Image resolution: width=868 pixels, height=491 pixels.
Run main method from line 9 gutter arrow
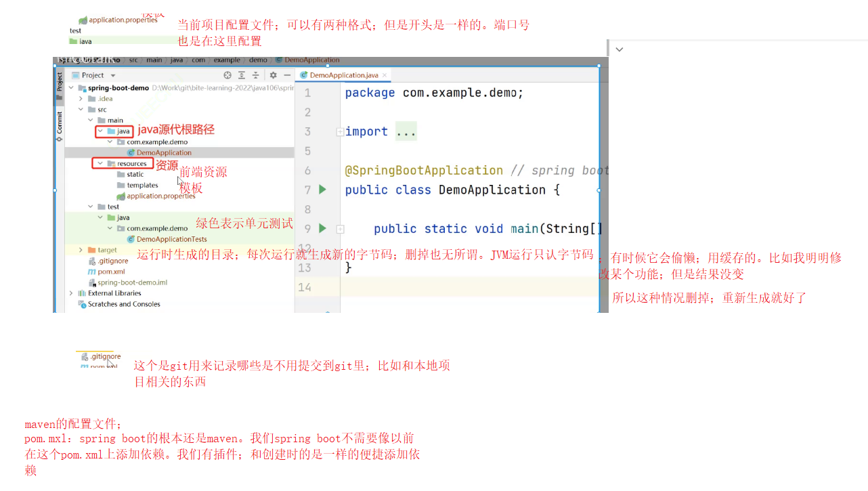tap(322, 229)
